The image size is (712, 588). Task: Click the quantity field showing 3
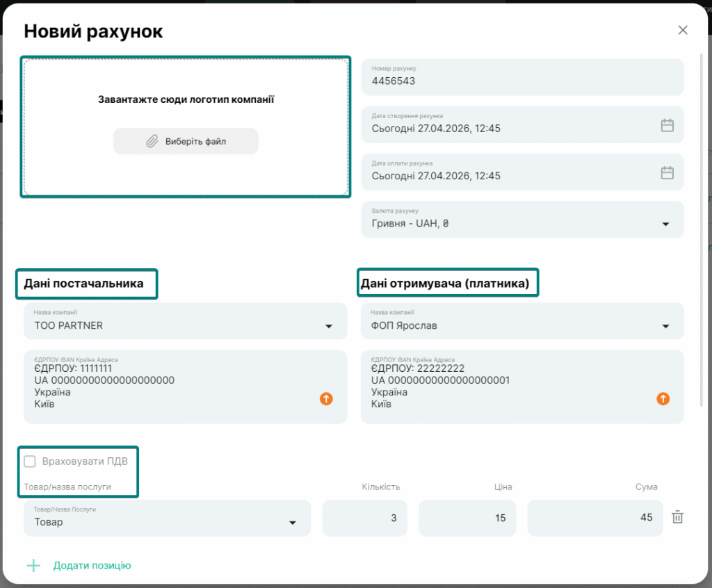[x=364, y=518]
